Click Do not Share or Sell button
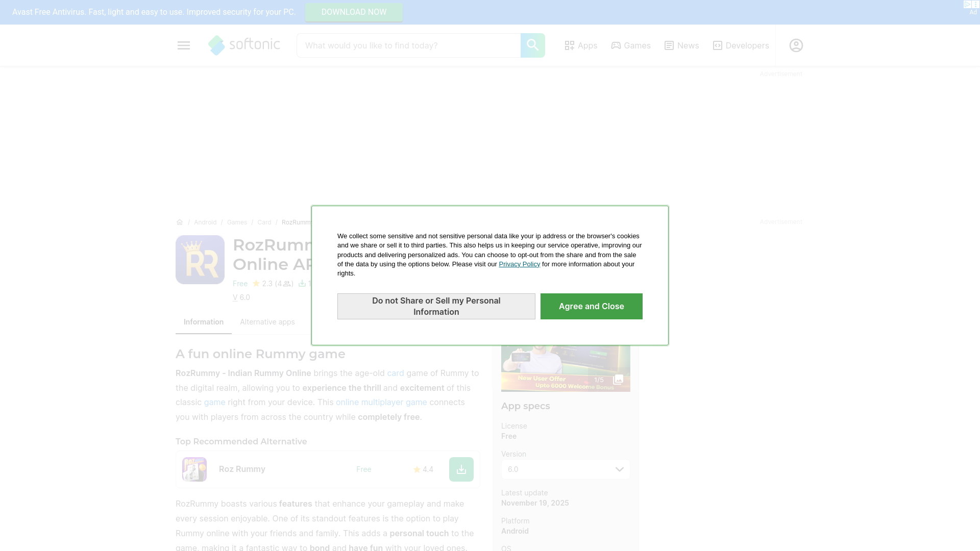The image size is (980, 551). pos(436,306)
